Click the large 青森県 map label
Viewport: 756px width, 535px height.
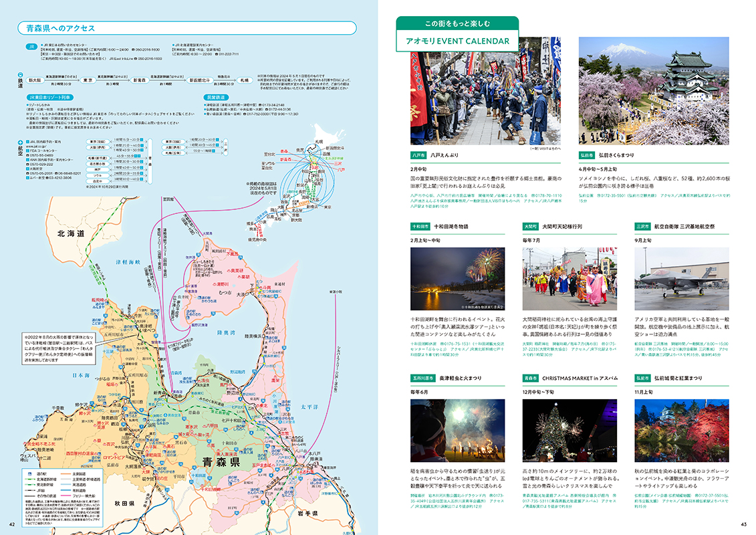(x=221, y=462)
